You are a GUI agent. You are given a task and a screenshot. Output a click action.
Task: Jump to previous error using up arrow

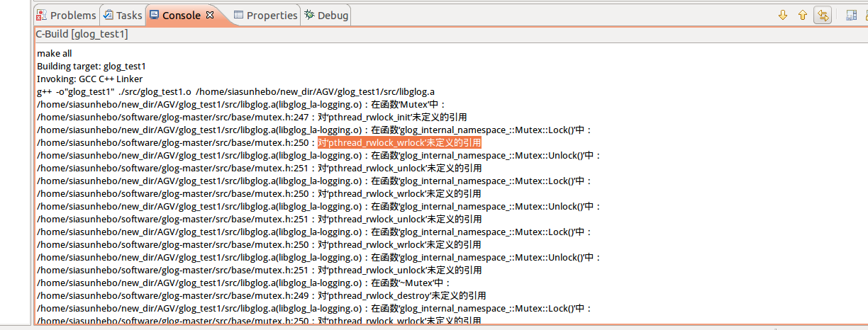pyautogui.click(x=803, y=15)
